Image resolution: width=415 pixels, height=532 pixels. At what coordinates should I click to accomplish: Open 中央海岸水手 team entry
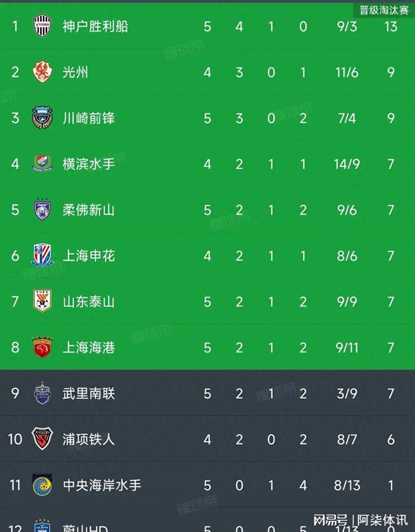click(x=102, y=485)
